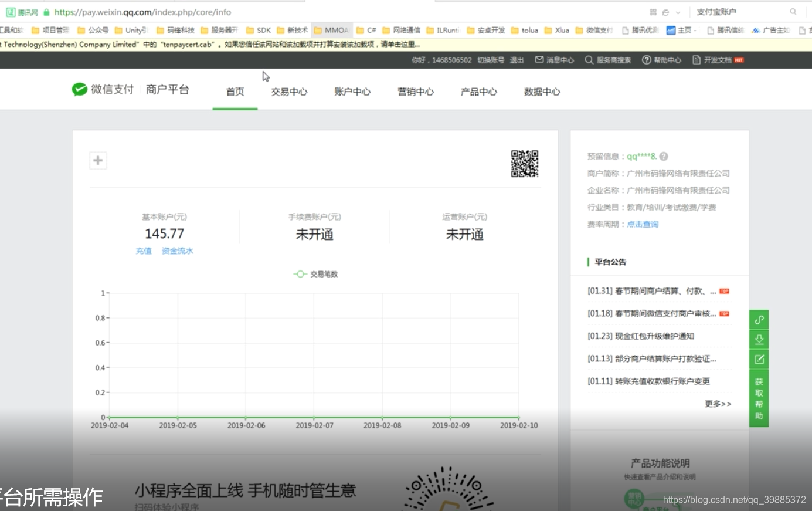
Task: Open notice [01.31] 春节期间商户结算
Action: pos(652,291)
